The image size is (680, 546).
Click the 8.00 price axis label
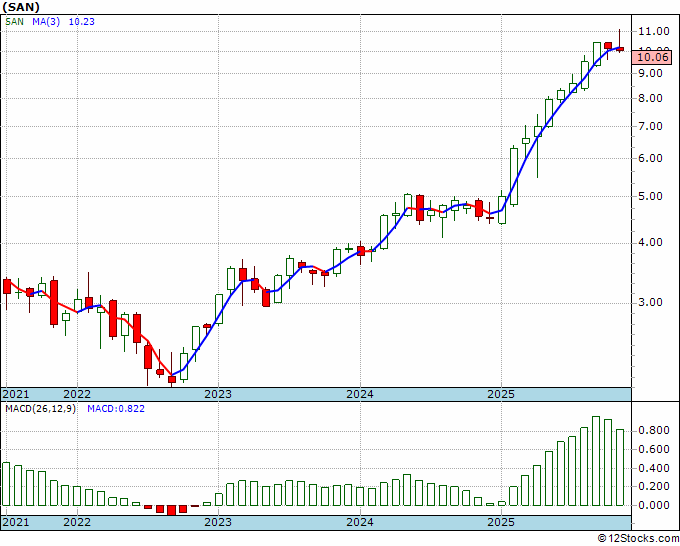click(x=651, y=98)
